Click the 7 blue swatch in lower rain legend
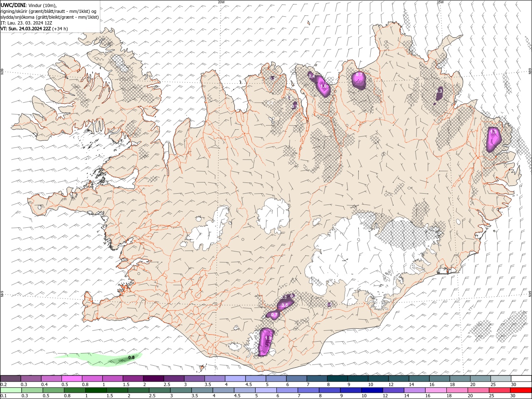The width and height of the screenshot is (532, 399). tap(308, 390)
